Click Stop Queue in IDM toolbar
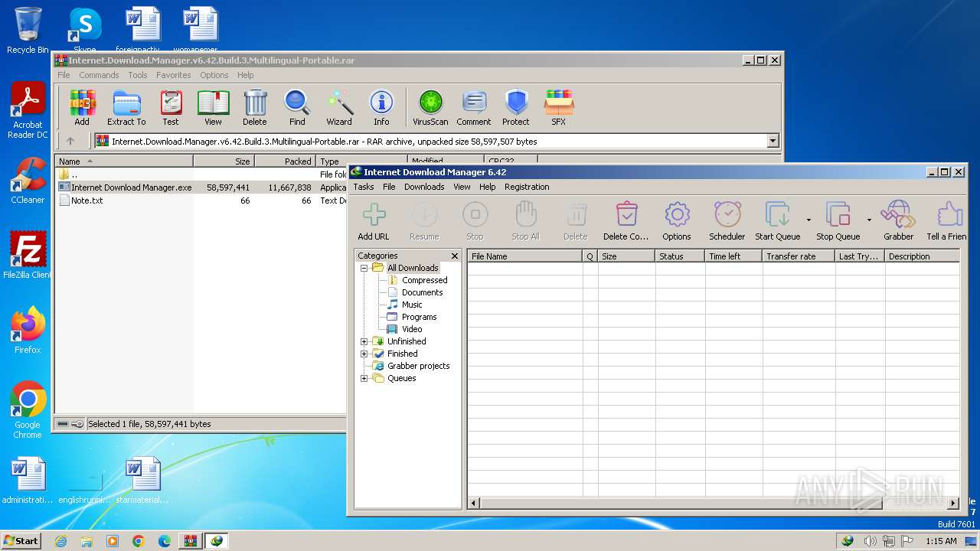 838,222
